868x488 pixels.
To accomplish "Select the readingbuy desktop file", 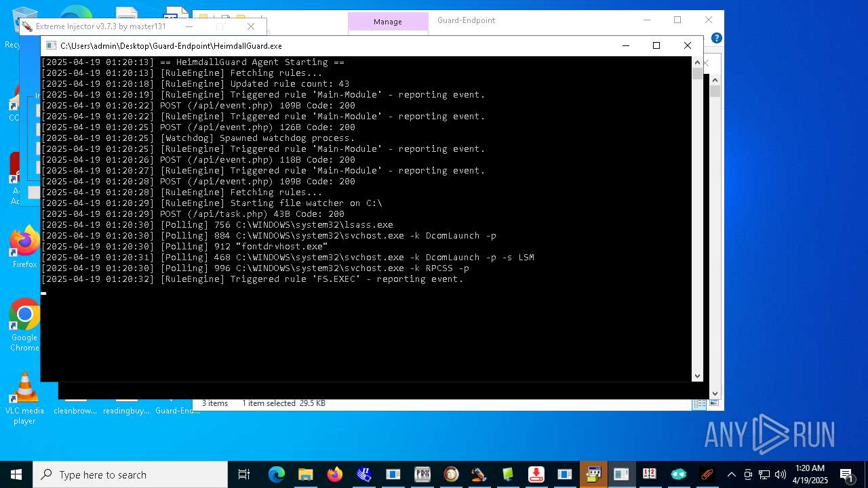I will pyautogui.click(x=126, y=411).
